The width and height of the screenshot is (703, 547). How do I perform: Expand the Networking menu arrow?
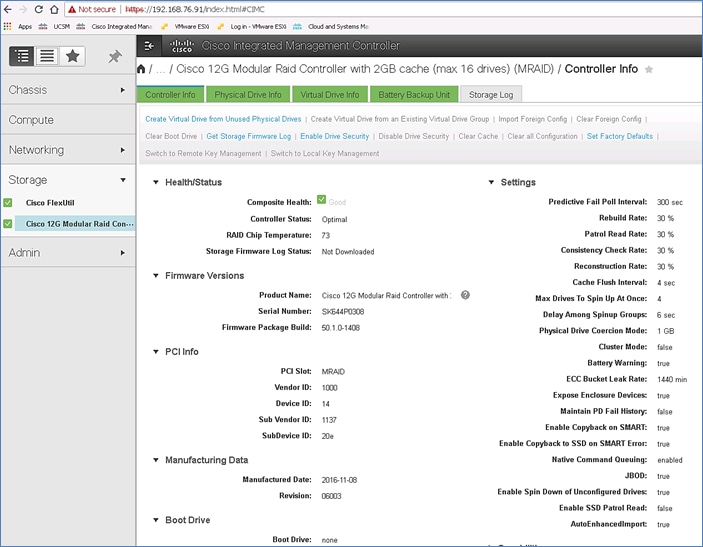[x=122, y=150]
